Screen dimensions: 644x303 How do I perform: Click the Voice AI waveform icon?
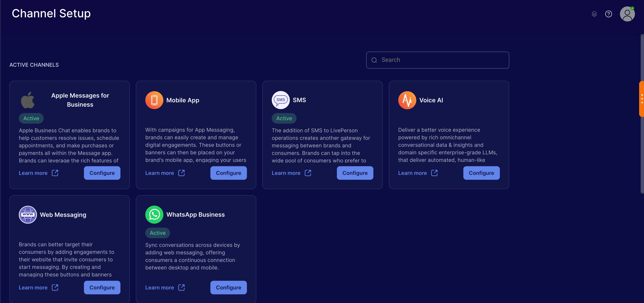407,100
